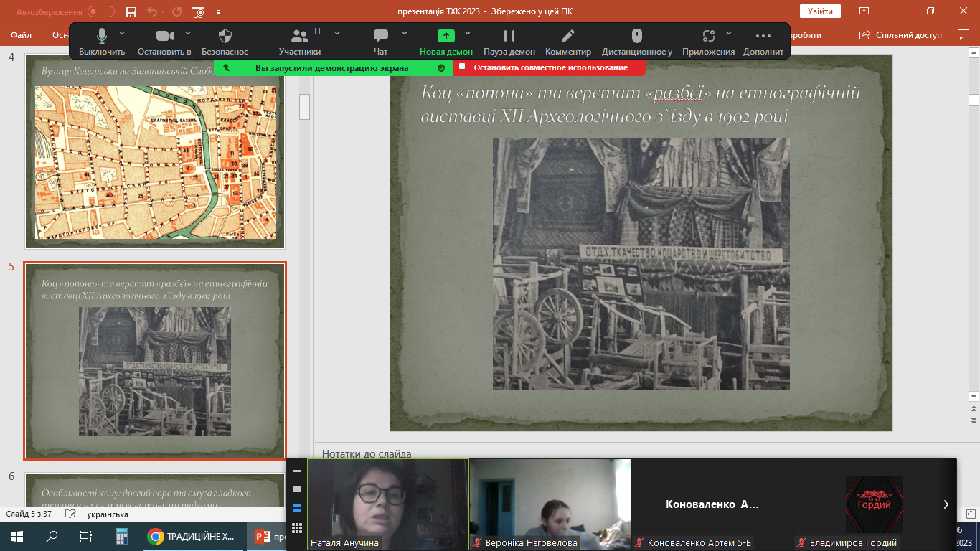Stop video using camera icon

[165, 37]
